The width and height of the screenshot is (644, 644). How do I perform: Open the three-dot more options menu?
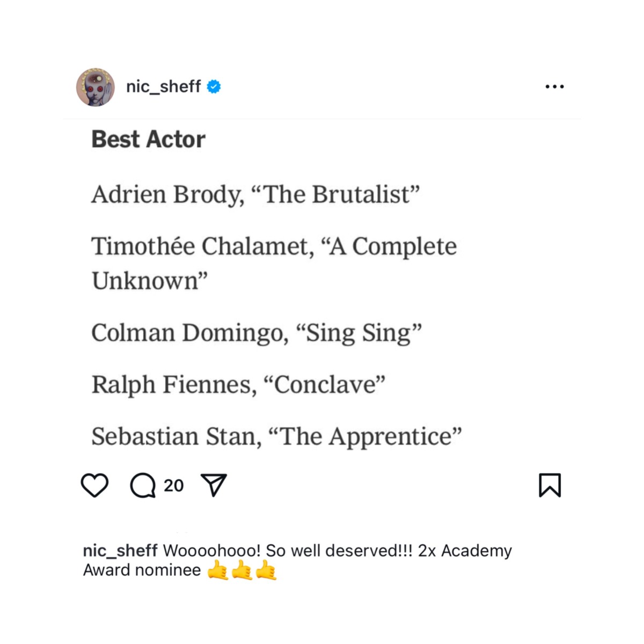554,86
